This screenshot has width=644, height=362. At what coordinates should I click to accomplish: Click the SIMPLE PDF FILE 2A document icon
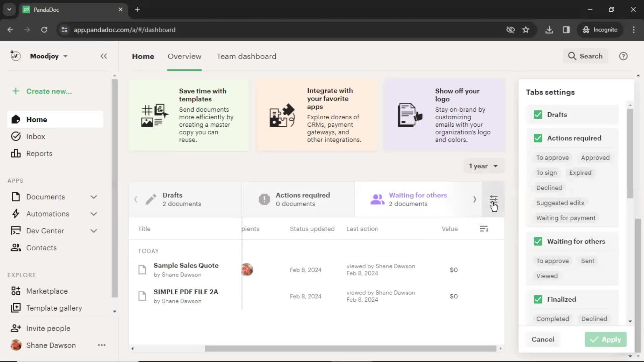pos(142,296)
